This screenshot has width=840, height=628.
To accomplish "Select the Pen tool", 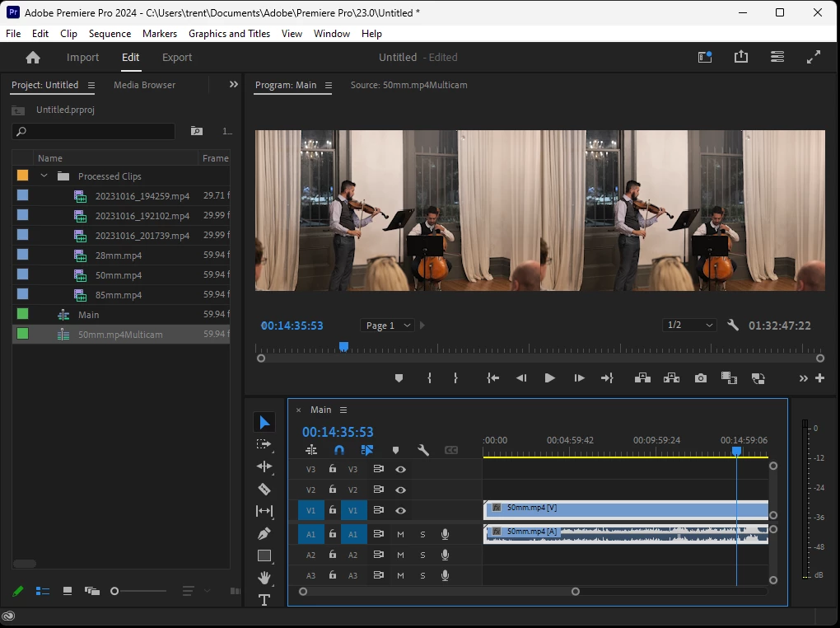I will pos(264,534).
